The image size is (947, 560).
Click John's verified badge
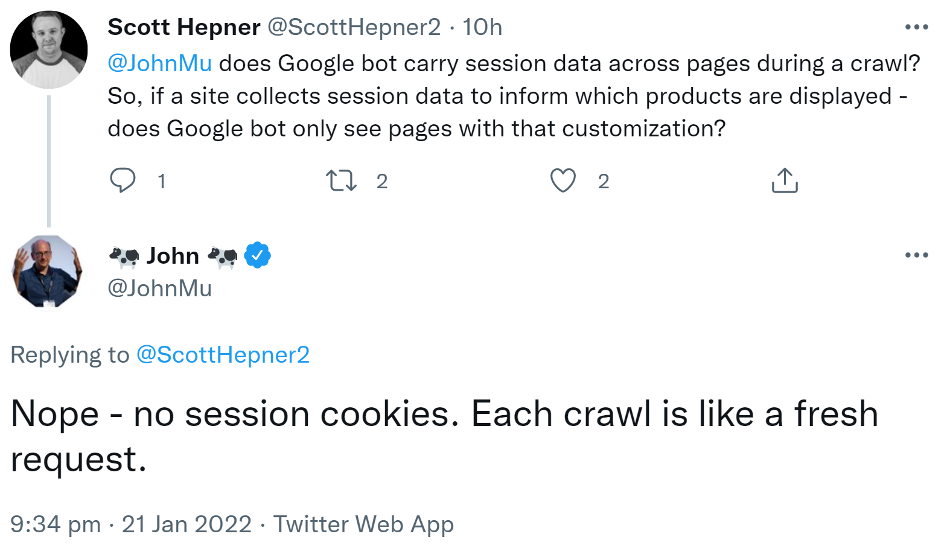[257, 255]
